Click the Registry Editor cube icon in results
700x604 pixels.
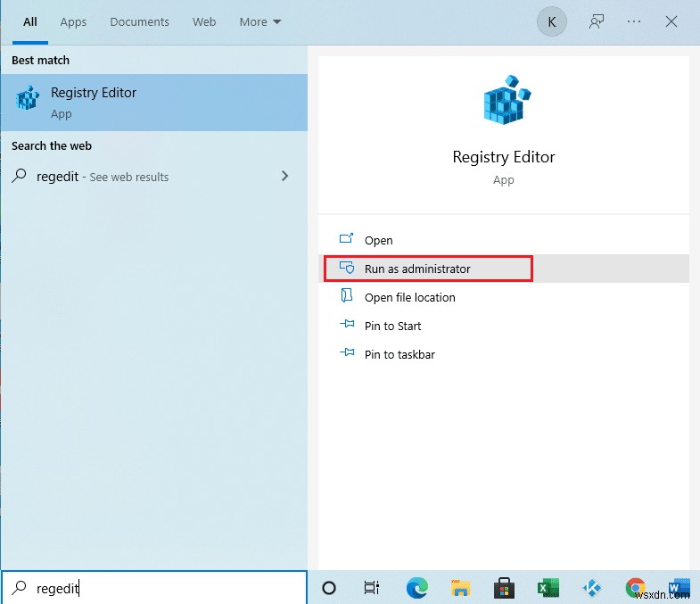[28, 98]
